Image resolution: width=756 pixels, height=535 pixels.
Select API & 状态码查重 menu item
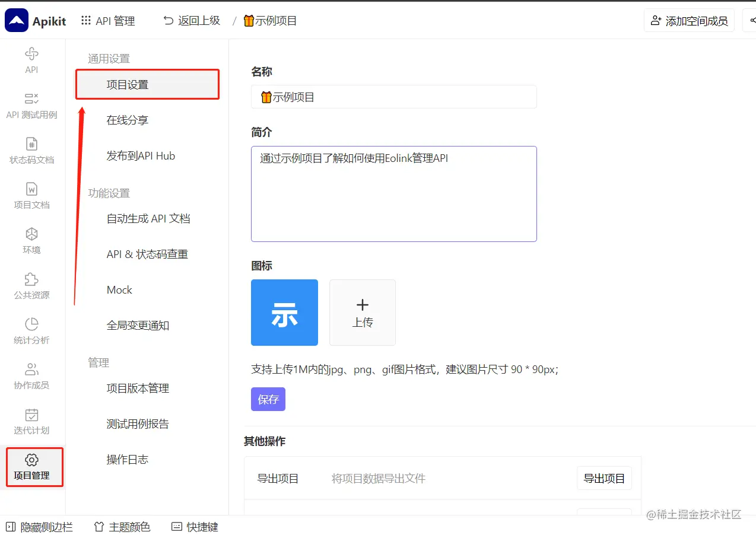click(x=147, y=254)
